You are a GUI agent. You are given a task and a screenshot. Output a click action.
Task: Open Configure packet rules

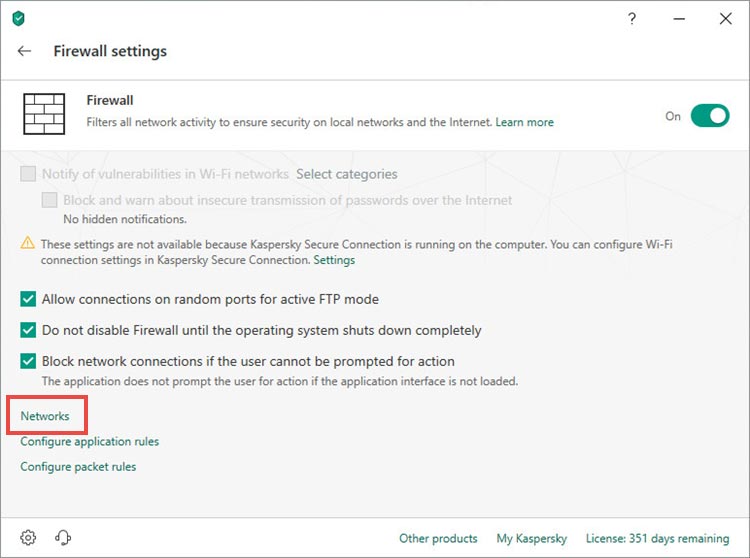[78, 467]
